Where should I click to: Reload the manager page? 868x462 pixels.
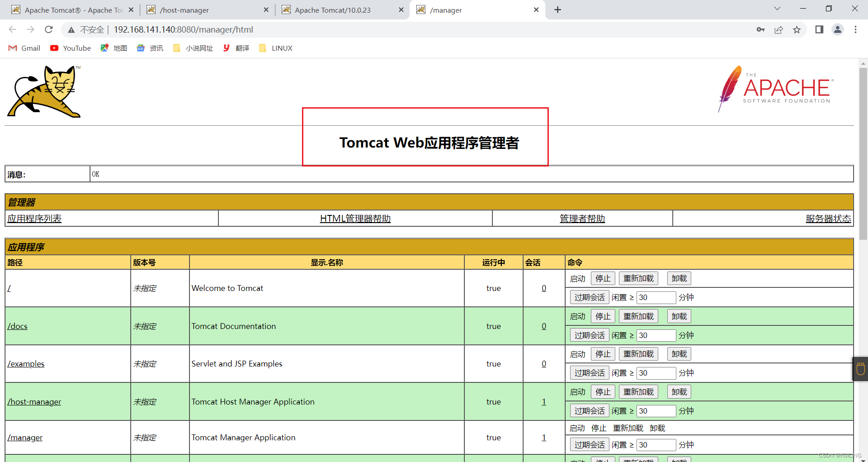(49, 29)
